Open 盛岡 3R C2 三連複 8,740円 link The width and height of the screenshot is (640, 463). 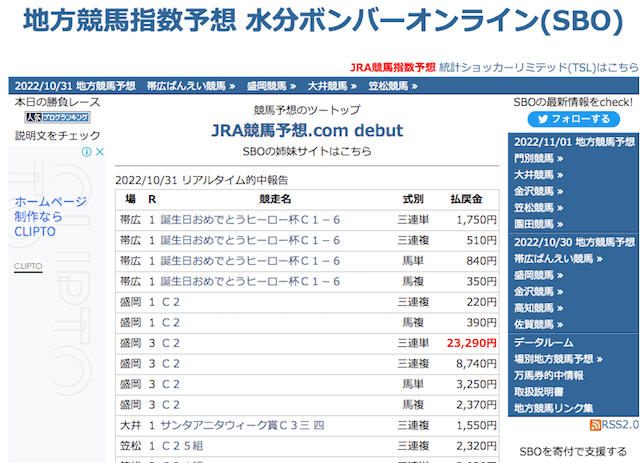171,364
